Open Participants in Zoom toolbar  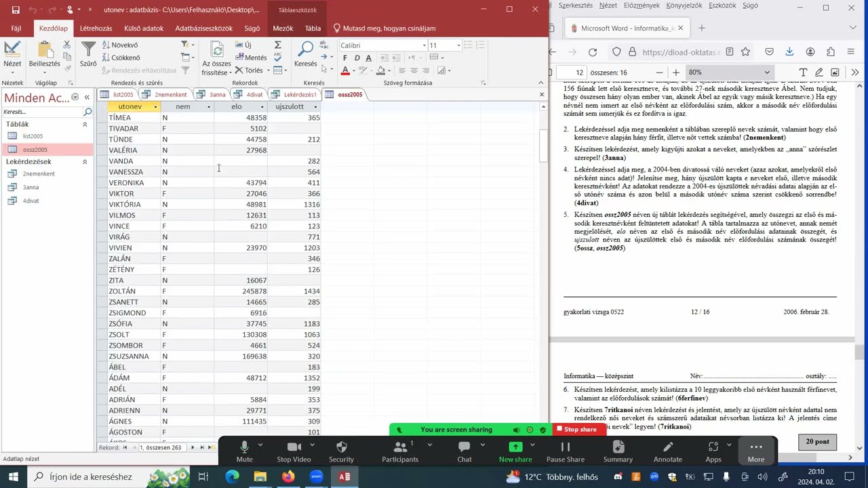[400, 451]
